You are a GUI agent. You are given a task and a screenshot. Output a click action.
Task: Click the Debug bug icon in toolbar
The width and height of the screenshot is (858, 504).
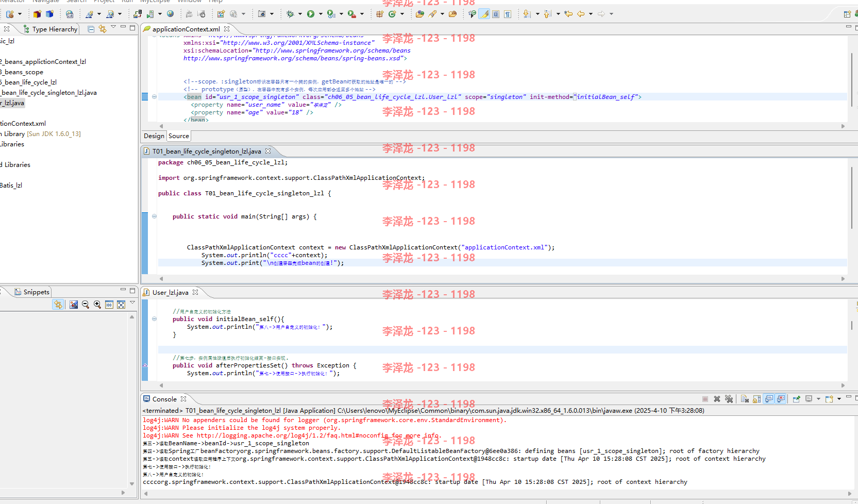coord(290,14)
